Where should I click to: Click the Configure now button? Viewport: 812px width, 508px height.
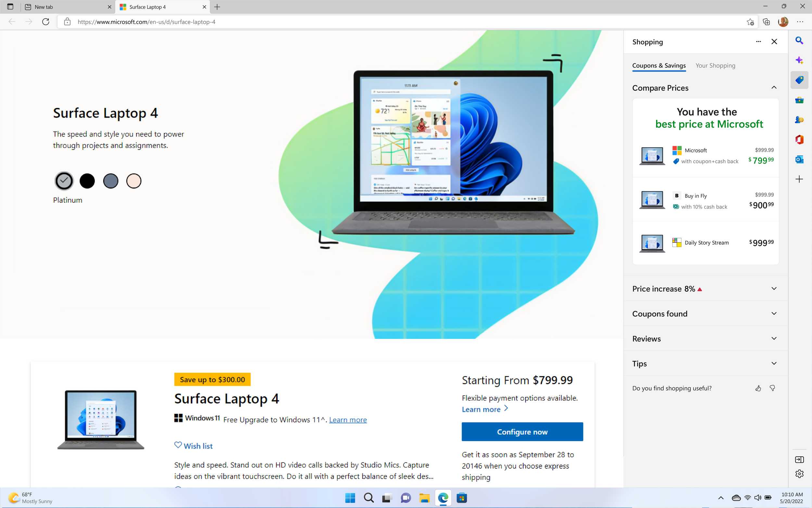(x=522, y=432)
